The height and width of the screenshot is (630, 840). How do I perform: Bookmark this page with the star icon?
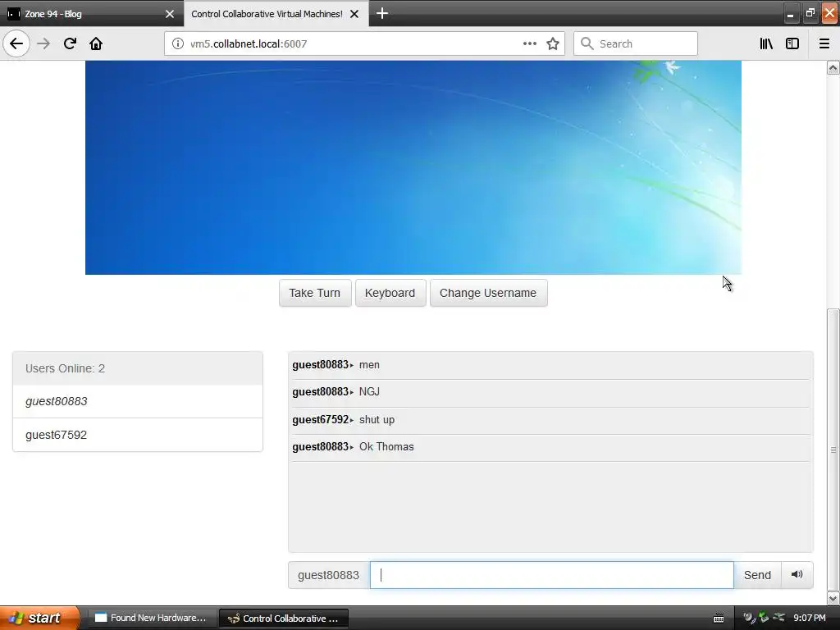click(553, 43)
